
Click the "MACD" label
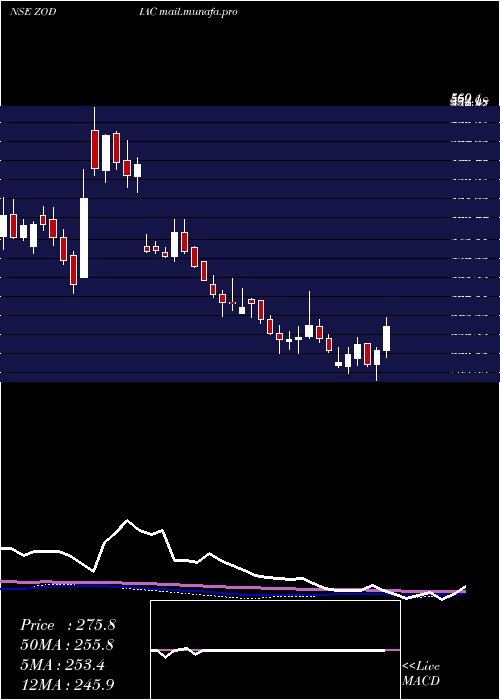[x=421, y=681]
